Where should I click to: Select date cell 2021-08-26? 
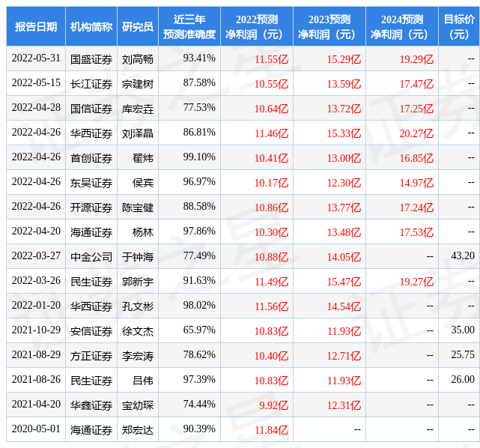(36, 380)
